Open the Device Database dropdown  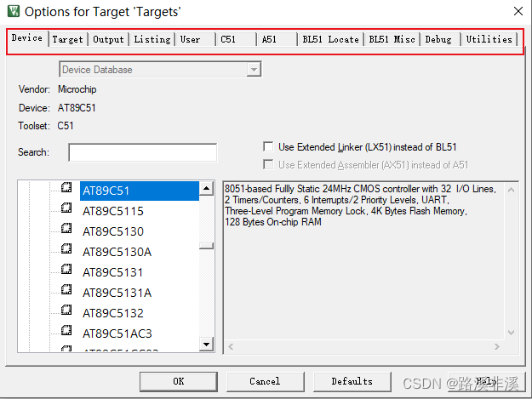pyautogui.click(x=254, y=70)
